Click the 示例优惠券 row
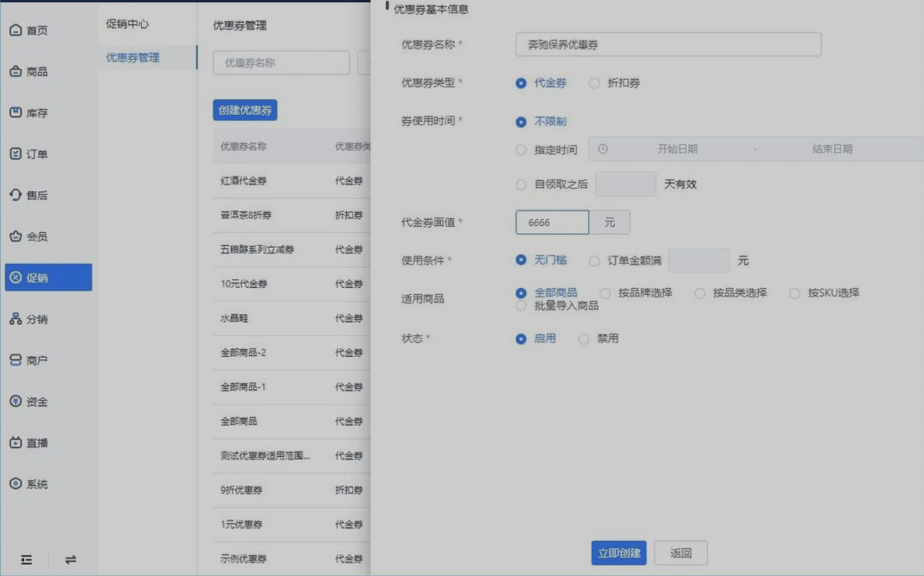Screen dimensions: 924x576 coord(291,559)
